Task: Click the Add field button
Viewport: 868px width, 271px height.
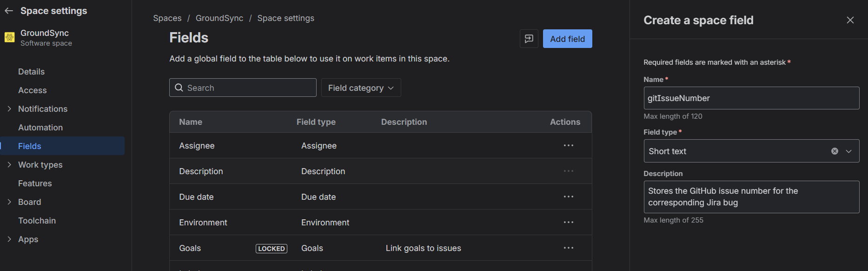Action: pos(567,39)
